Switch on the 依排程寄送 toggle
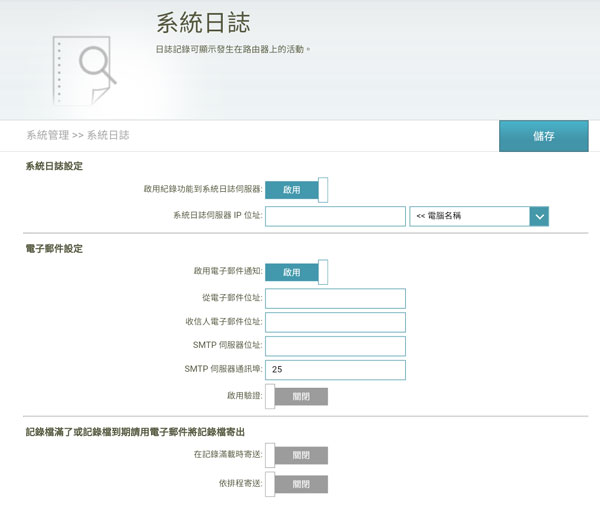This screenshot has width=600, height=509. [x=296, y=484]
